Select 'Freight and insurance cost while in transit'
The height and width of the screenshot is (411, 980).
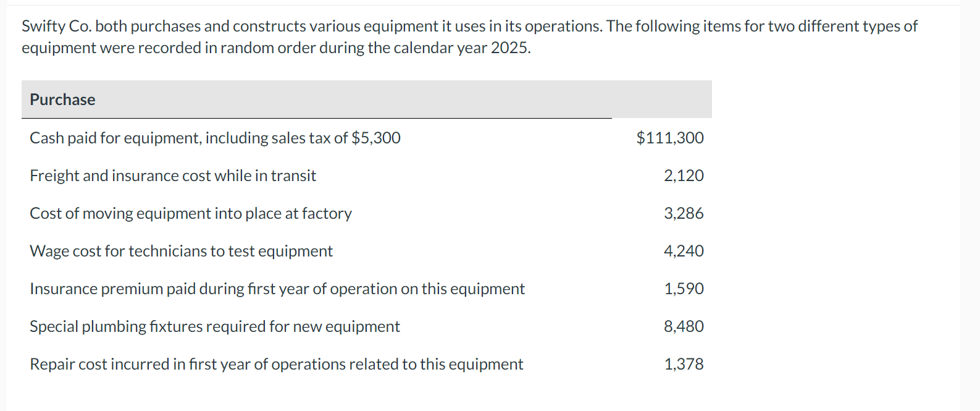(173, 176)
